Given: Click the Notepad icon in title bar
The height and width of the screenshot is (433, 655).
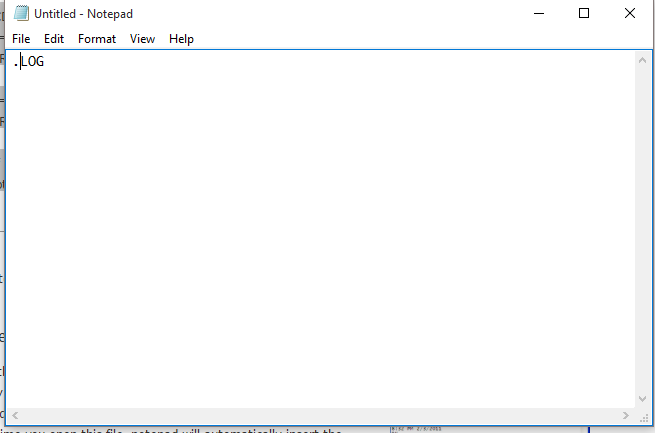Looking at the screenshot, I should (x=21, y=13).
